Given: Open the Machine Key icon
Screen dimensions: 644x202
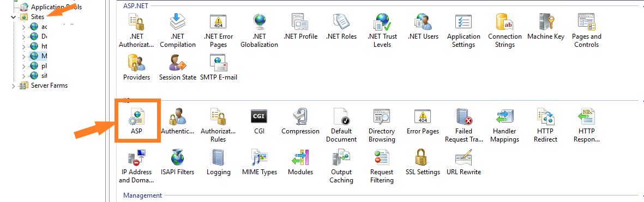Looking at the screenshot, I should coord(546,21).
